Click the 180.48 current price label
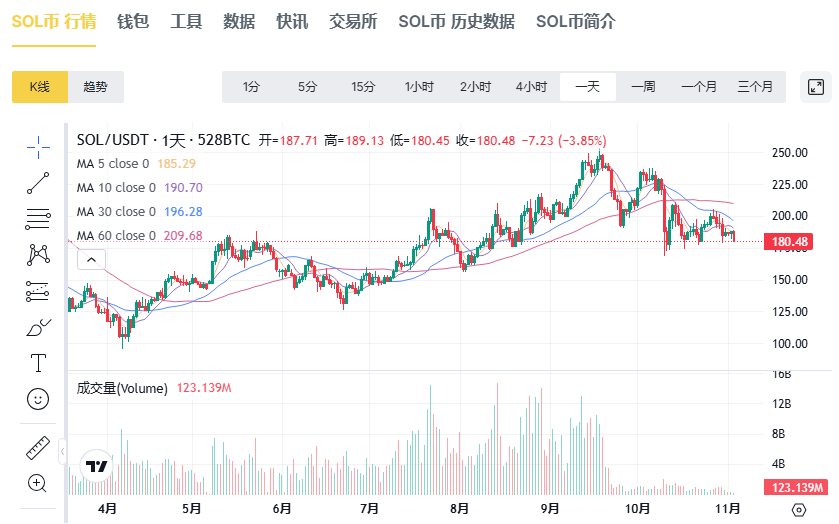Screen dimensions: 839x524 coord(797,242)
